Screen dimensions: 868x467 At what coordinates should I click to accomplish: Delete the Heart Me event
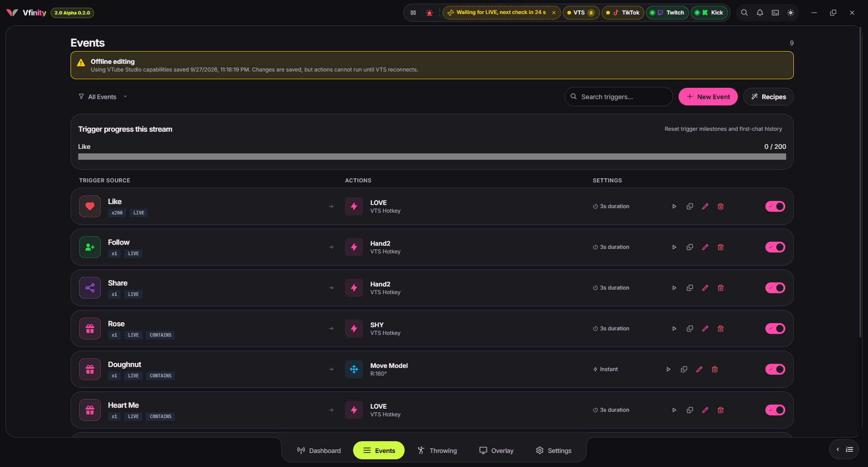click(x=721, y=410)
